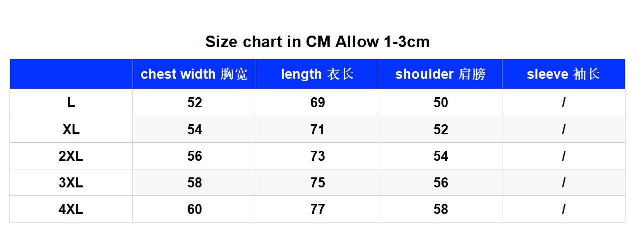Click the 4XL size row label
Image resolution: width=644 pixels, height=231 pixels.
71,209
